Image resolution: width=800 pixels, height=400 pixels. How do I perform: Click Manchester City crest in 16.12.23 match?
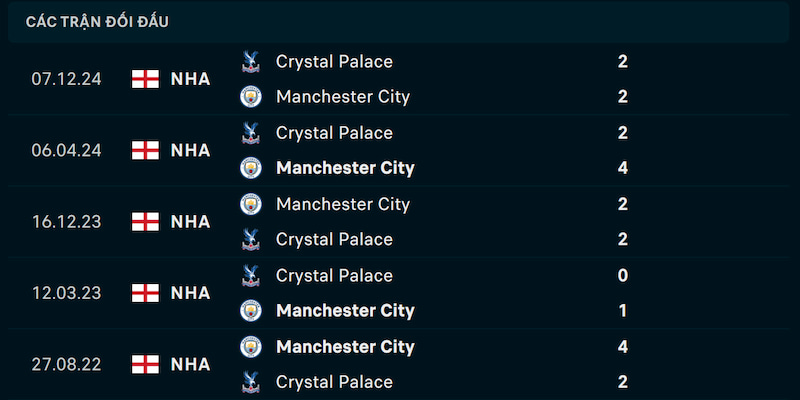coord(251,204)
